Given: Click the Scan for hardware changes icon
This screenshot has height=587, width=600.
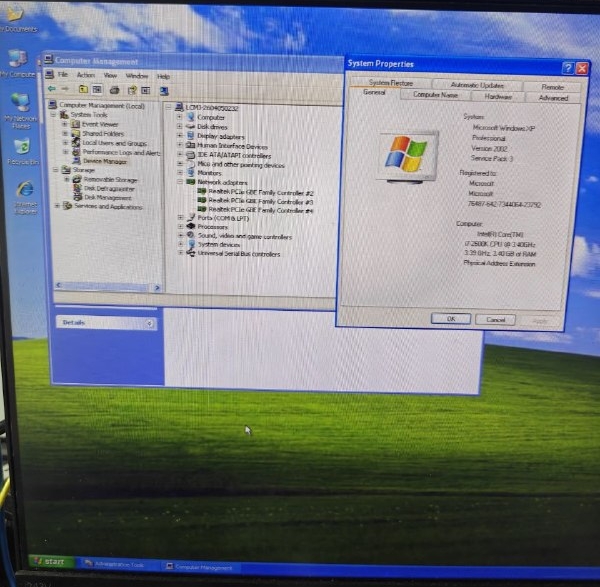Looking at the screenshot, I should 164,91.
